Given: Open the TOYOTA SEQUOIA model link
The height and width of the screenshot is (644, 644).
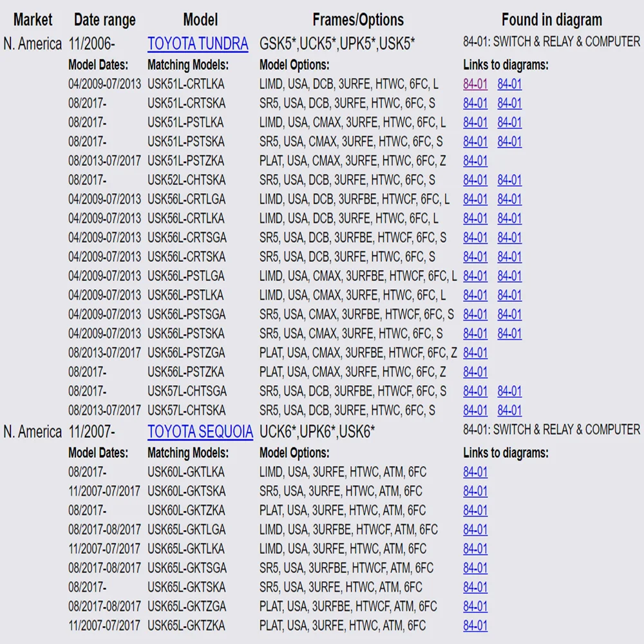Looking at the screenshot, I should [200, 431].
